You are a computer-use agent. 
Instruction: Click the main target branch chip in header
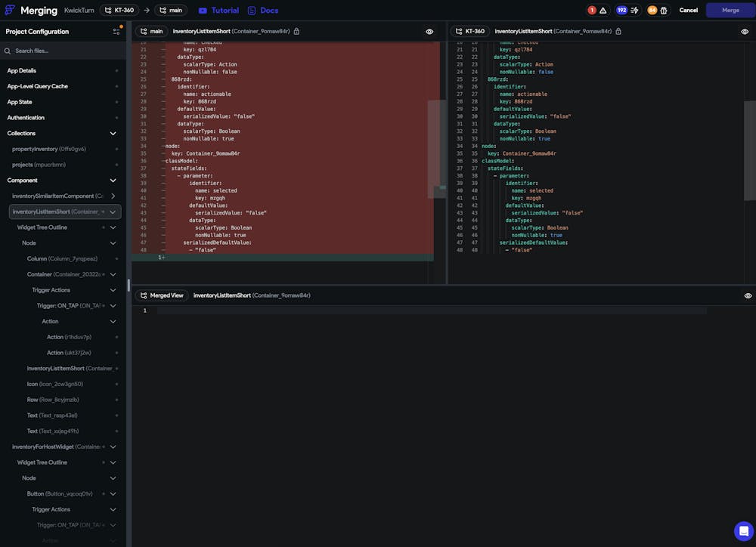pyautogui.click(x=171, y=10)
